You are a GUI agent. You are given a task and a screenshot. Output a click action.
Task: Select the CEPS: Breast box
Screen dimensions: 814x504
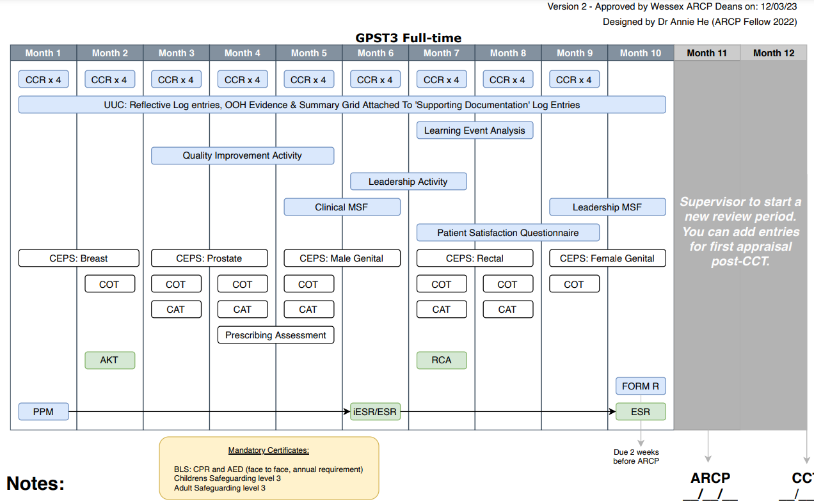[79, 258]
